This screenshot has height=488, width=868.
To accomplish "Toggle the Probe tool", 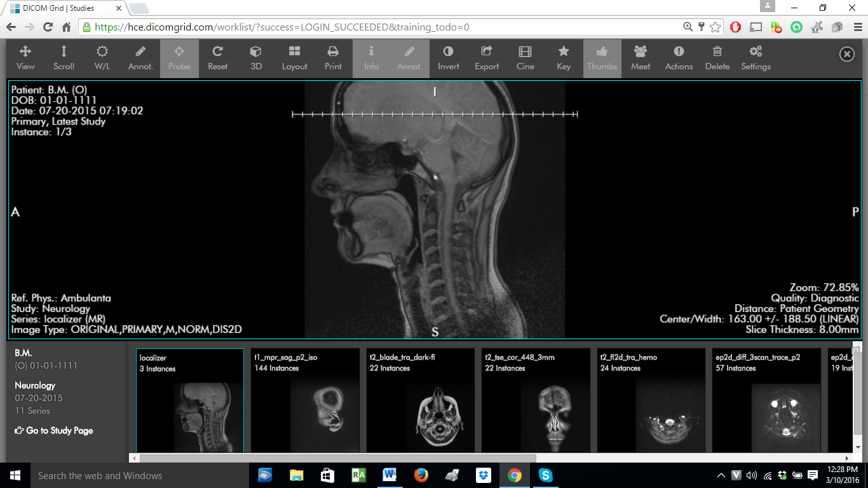I will [x=179, y=58].
